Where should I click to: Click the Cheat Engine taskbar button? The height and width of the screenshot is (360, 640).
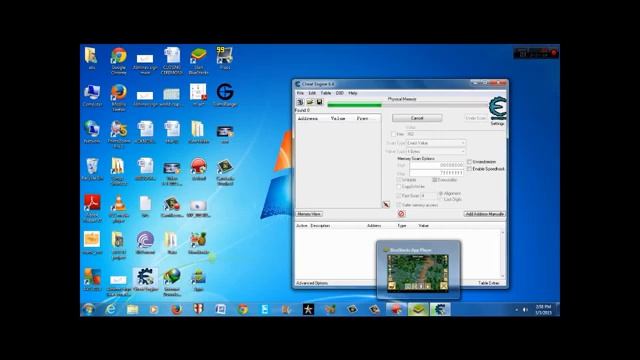(440, 309)
